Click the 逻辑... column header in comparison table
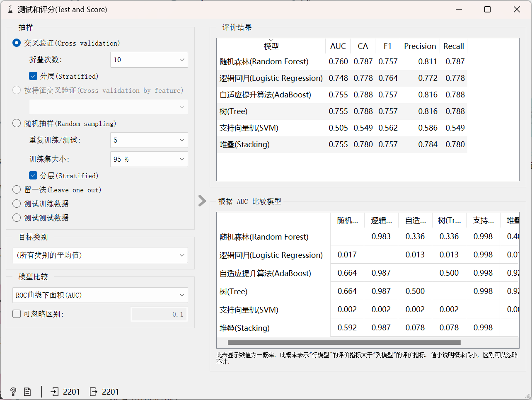Image resolution: width=532 pixels, height=400 pixels. 381,221
